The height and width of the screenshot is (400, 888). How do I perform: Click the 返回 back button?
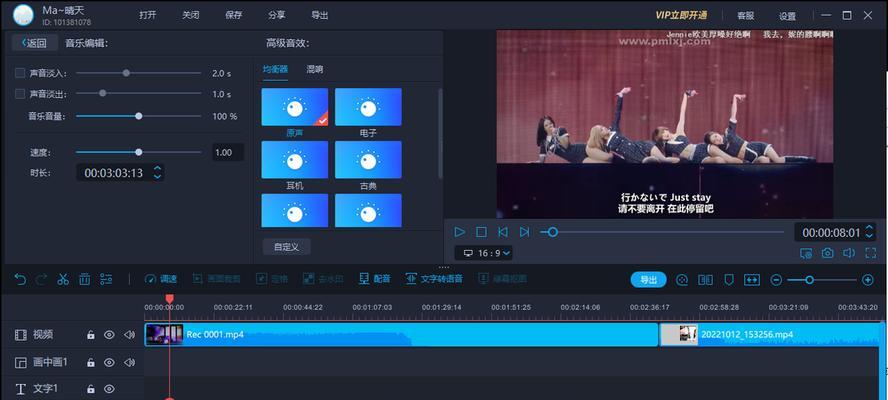(34, 43)
